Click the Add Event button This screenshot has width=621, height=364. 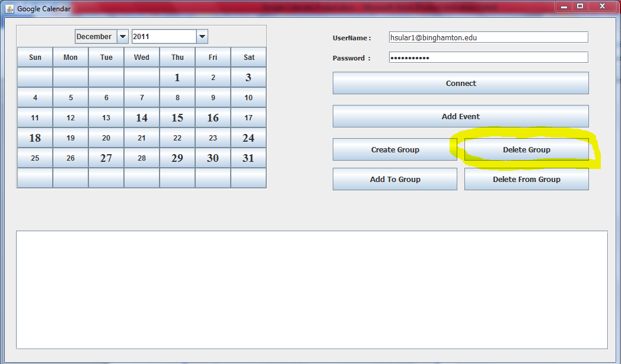pos(460,116)
